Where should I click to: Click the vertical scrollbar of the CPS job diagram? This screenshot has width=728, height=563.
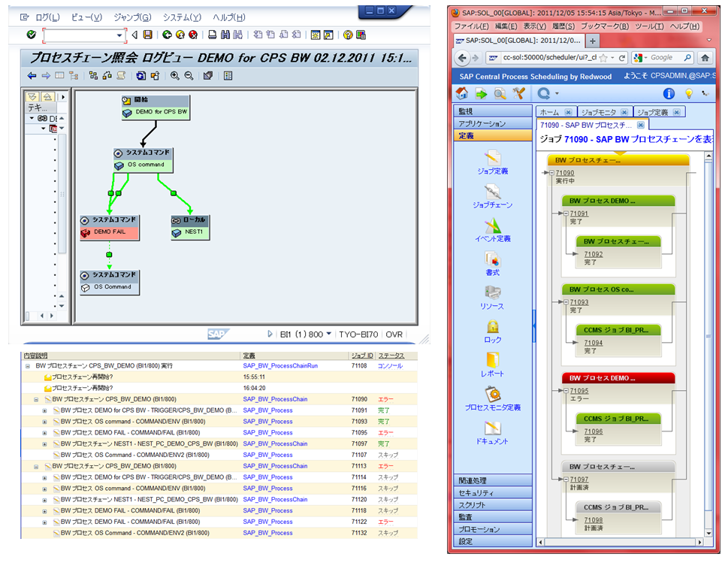pyautogui.click(x=708, y=345)
